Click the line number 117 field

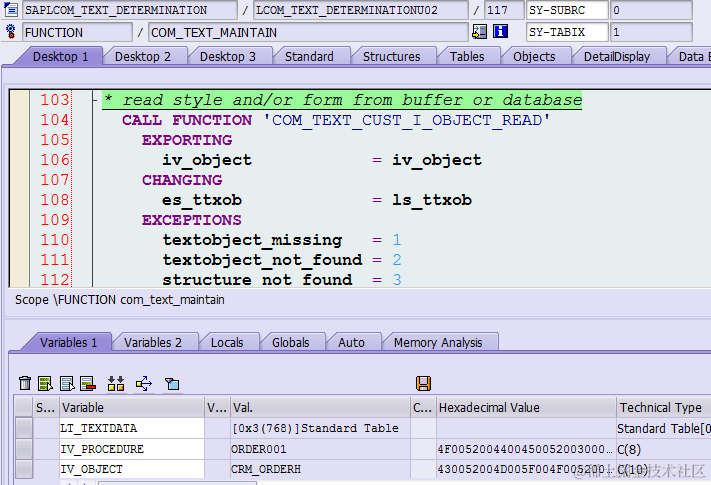click(x=503, y=10)
